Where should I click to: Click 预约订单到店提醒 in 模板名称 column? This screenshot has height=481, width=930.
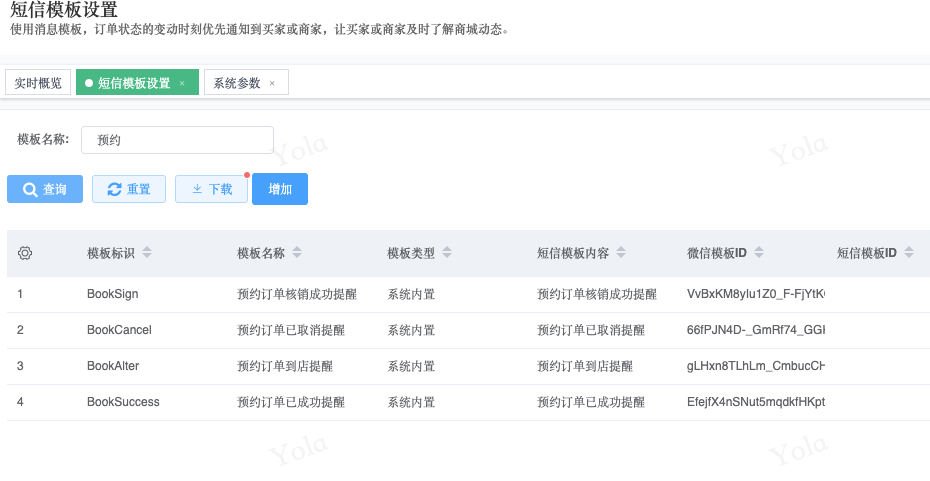pyautogui.click(x=285, y=366)
